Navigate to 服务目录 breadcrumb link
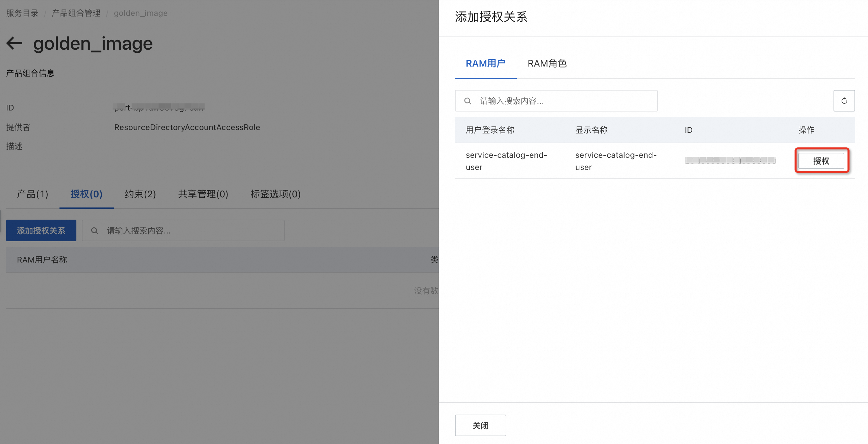868x444 pixels. (22, 13)
